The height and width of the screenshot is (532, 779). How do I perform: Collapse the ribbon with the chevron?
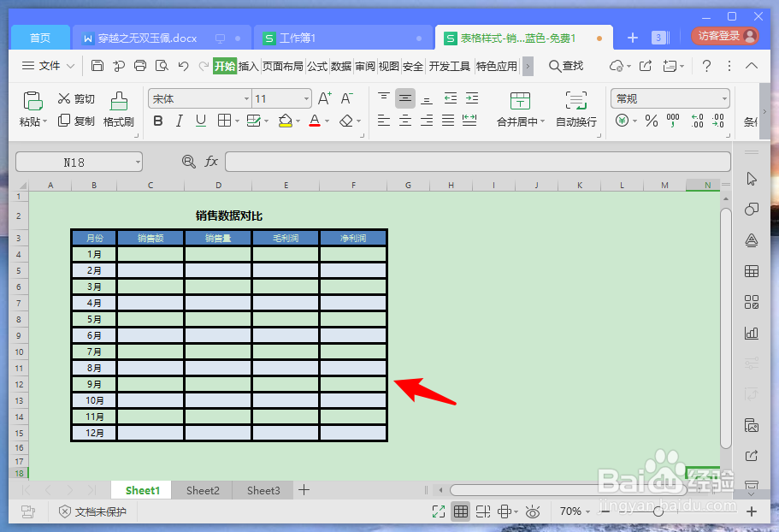click(x=751, y=66)
